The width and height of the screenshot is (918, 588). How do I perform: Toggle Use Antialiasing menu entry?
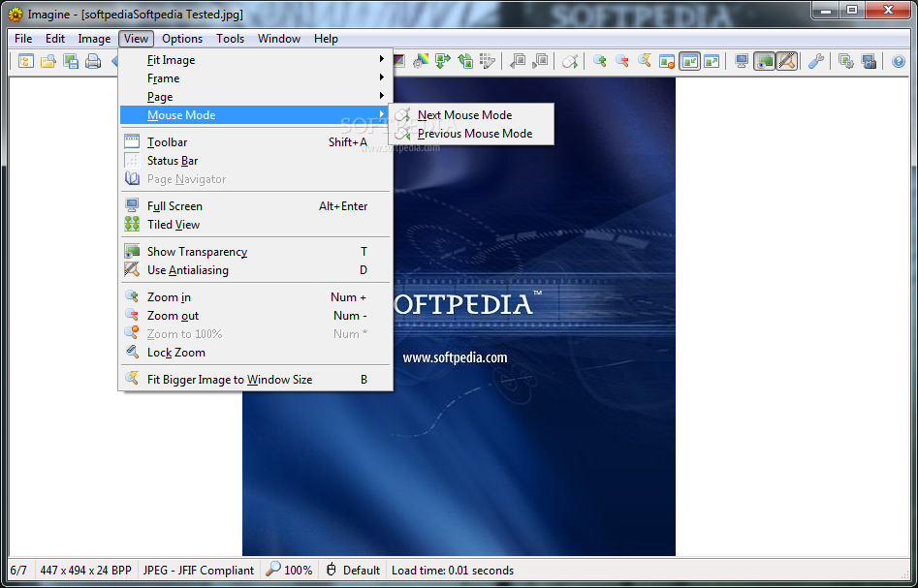256,269
